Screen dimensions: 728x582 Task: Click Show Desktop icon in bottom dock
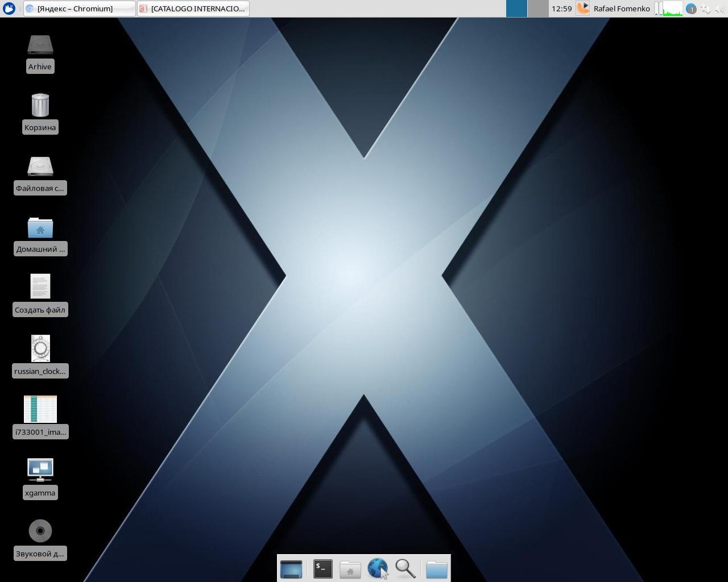tap(291, 568)
